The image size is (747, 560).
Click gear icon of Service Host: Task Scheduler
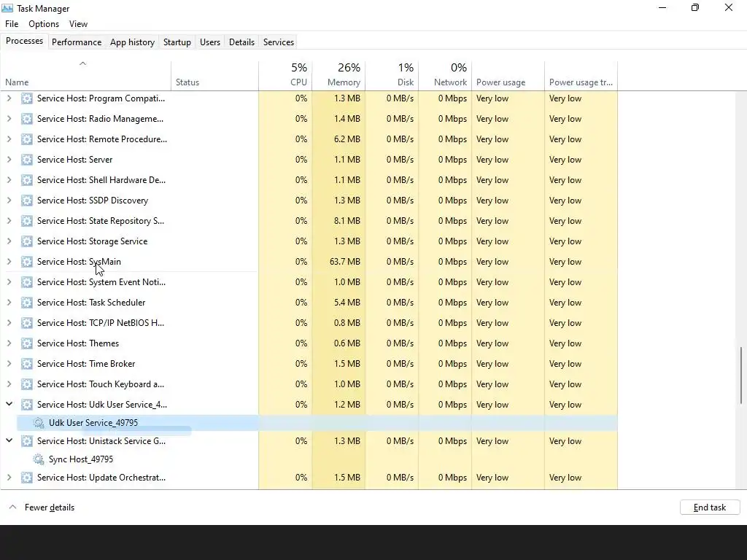pyautogui.click(x=27, y=303)
